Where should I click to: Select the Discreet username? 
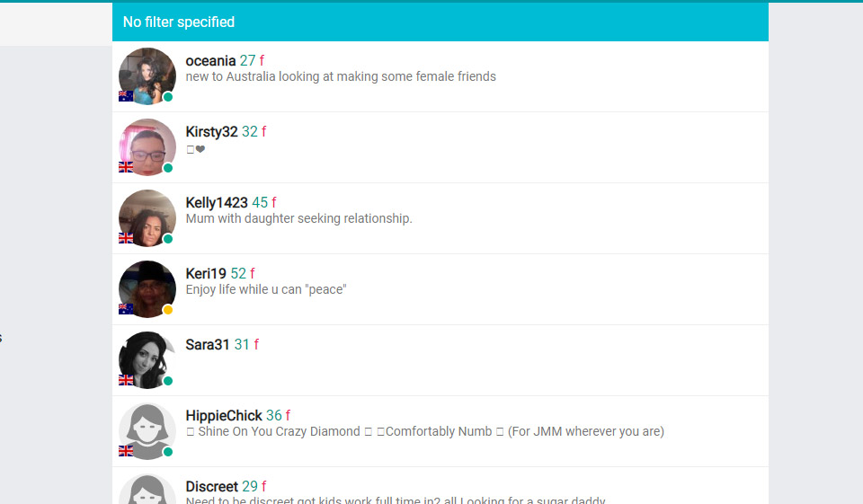(x=211, y=487)
